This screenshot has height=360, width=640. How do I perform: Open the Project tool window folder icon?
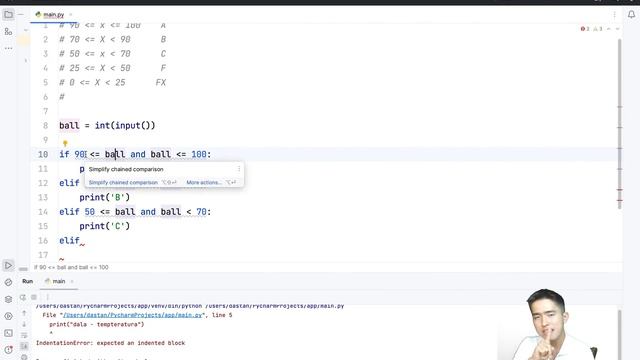click(x=8, y=15)
